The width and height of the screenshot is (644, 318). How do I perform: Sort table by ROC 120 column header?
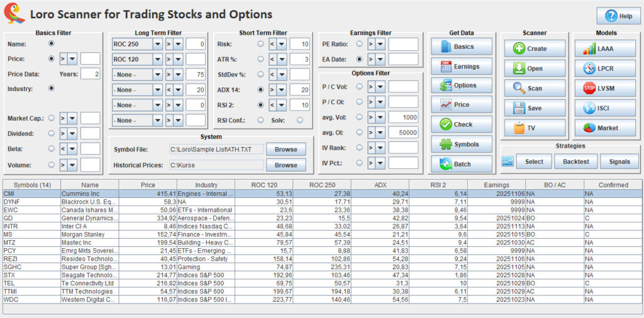pos(264,185)
